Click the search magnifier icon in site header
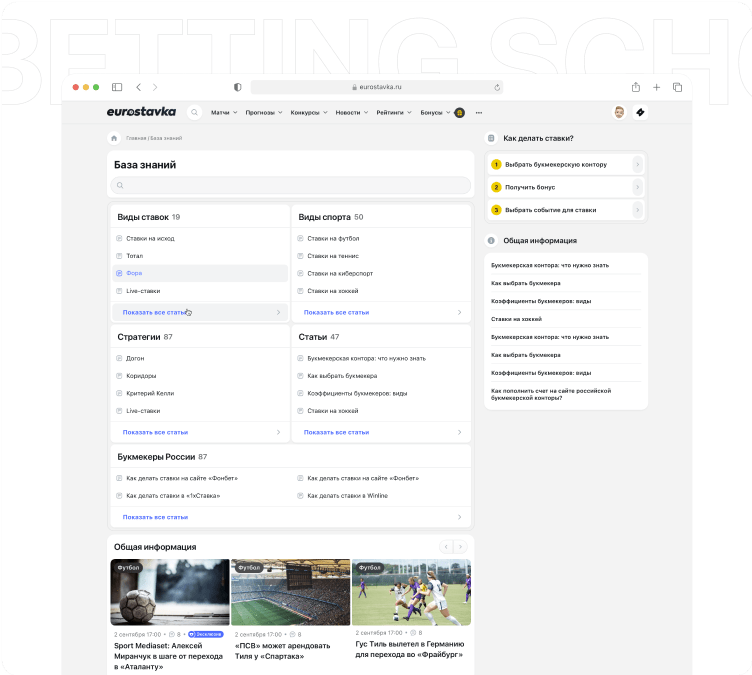Image resolution: width=752 pixels, height=675 pixels. point(194,113)
